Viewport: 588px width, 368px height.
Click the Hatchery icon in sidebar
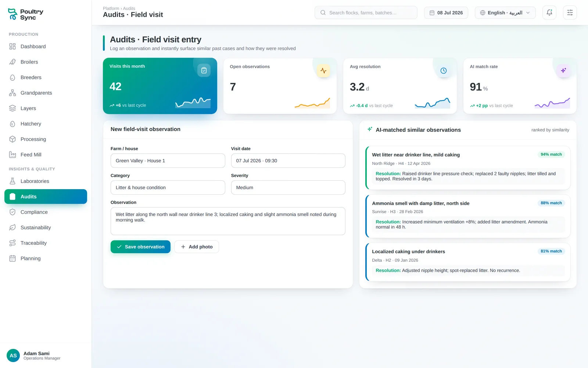point(12,124)
